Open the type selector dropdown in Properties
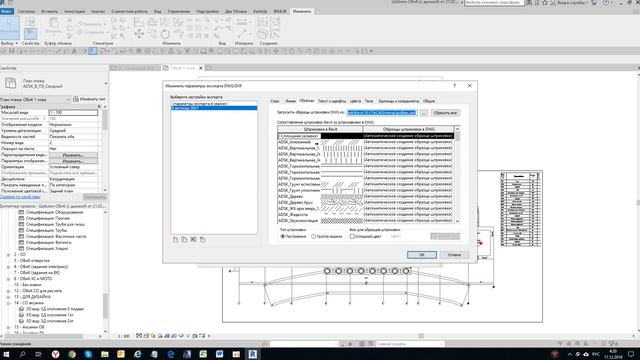This screenshot has width=640, height=360. (x=106, y=84)
